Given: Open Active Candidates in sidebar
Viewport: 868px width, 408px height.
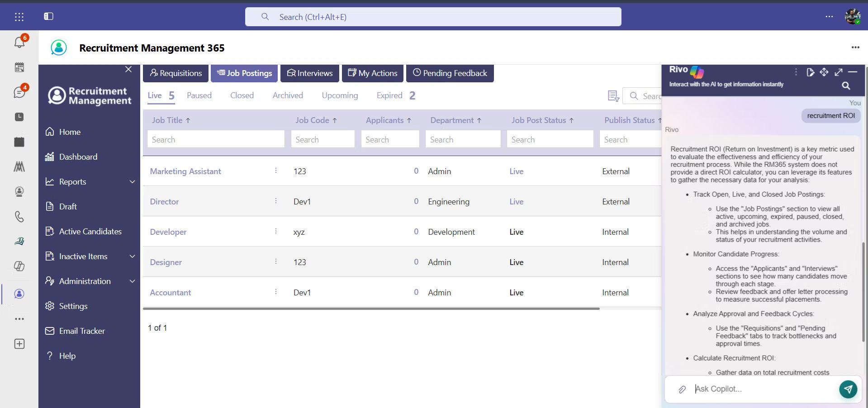Looking at the screenshot, I should (x=84, y=232).
